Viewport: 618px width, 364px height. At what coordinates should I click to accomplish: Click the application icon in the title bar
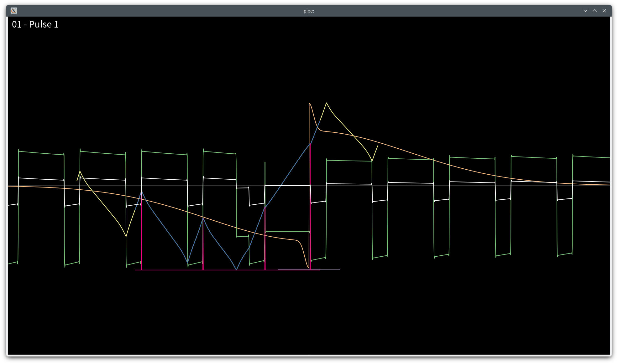(x=14, y=11)
